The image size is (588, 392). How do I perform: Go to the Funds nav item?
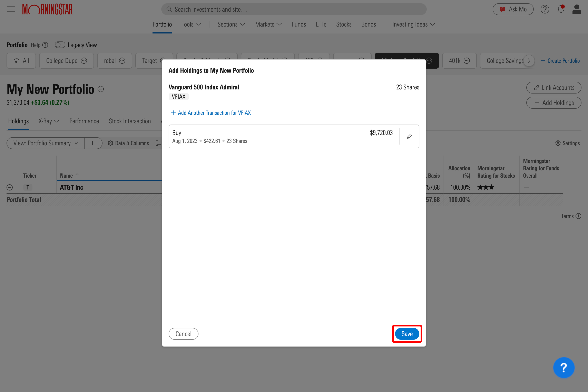coord(299,24)
